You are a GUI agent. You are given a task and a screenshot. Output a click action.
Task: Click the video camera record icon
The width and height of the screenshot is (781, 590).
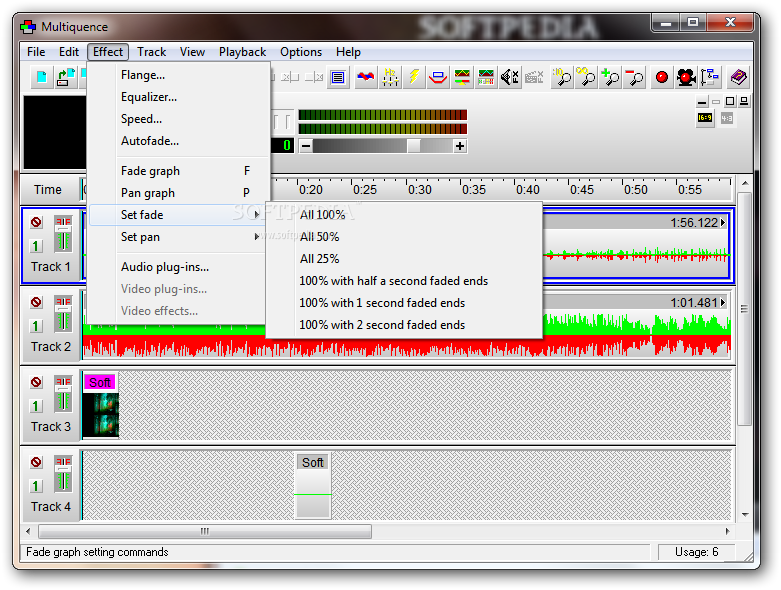pyautogui.click(x=686, y=77)
